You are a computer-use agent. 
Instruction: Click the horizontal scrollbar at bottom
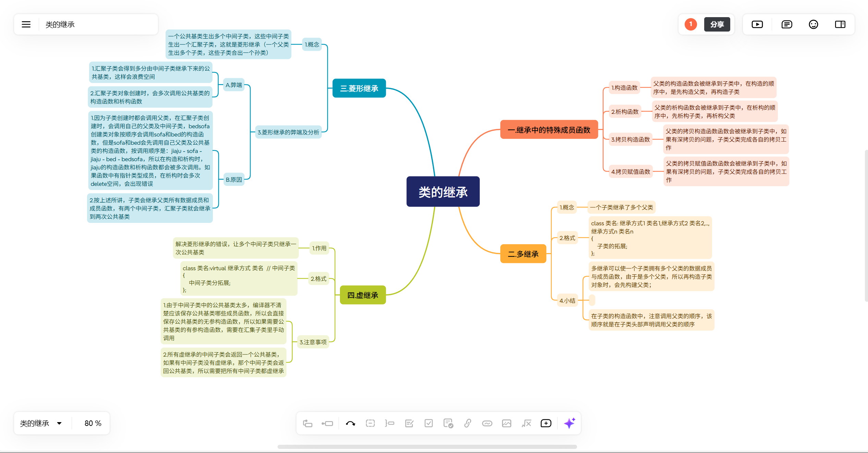pos(427,446)
